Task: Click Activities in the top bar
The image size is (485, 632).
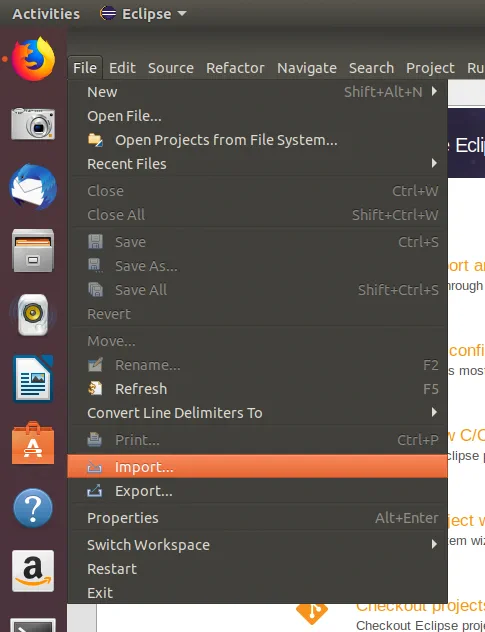Action: [x=46, y=14]
